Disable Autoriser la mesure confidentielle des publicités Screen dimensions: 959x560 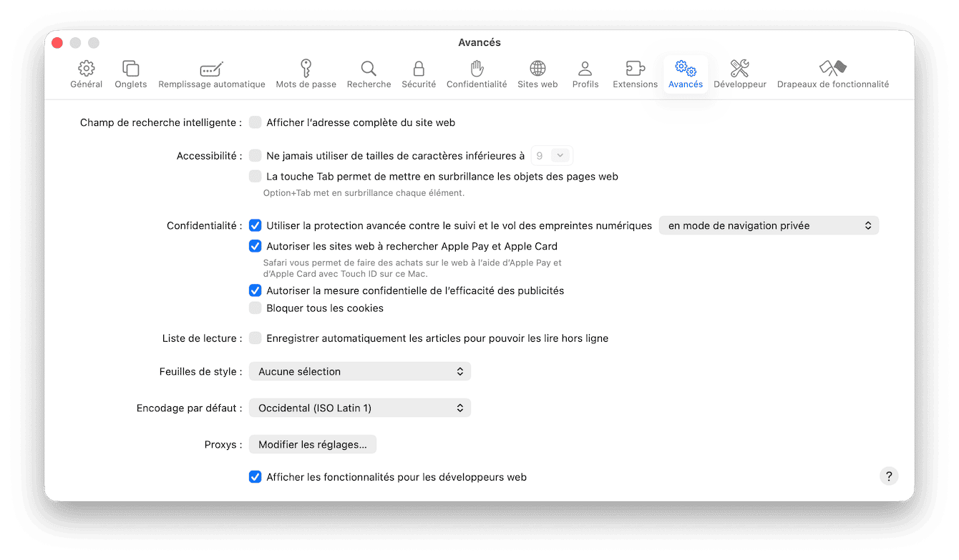click(255, 290)
